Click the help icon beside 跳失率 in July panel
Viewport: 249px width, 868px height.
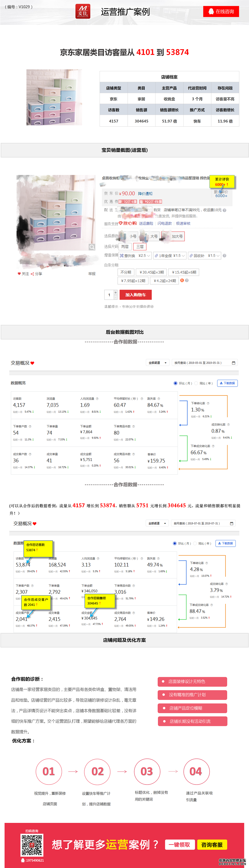point(158,558)
